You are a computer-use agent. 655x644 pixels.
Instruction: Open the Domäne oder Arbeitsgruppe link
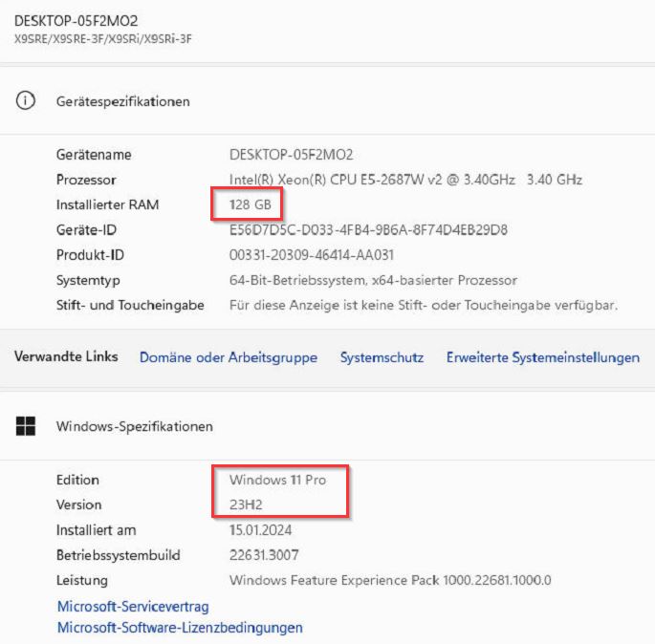click(x=229, y=357)
